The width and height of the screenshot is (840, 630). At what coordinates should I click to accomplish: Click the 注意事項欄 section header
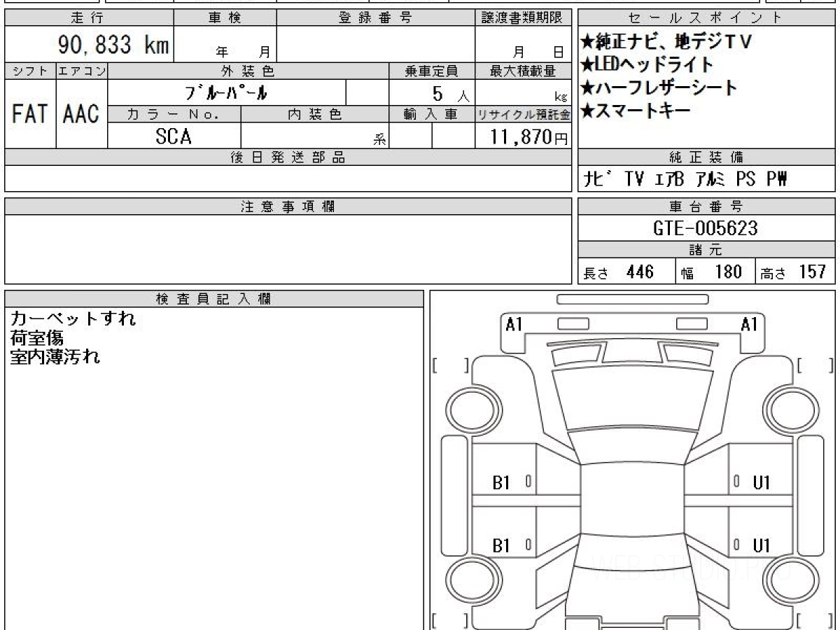point(288,206)
